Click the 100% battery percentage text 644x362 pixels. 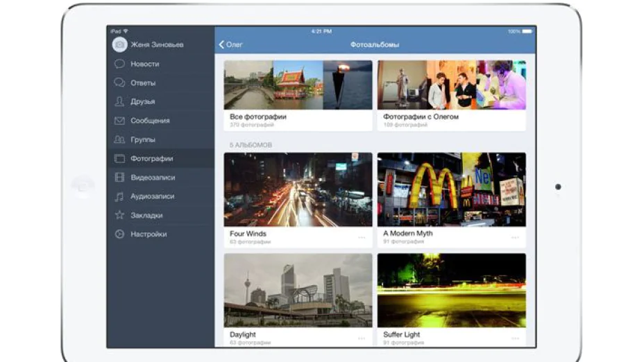pyautogui.click(x=514, y=31)
